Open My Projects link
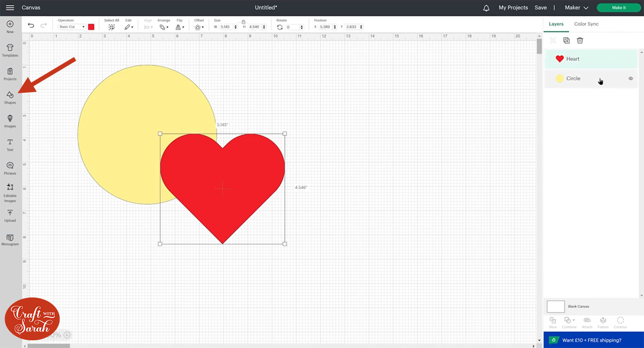This screenshot has height=348, width=644. [x=513, y=8]
